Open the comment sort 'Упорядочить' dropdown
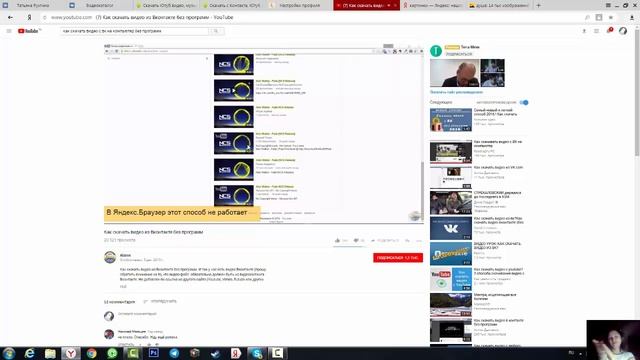Viewport: 640px width, 360px height. (x=160, y=301)
